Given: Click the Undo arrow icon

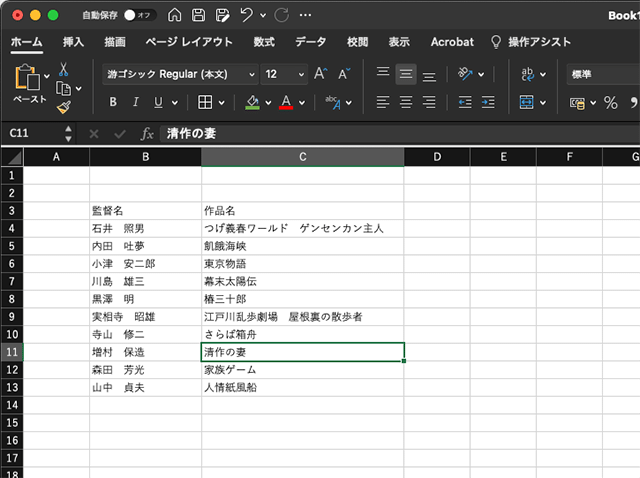Looking at the screenshot, I should point(246,16).
